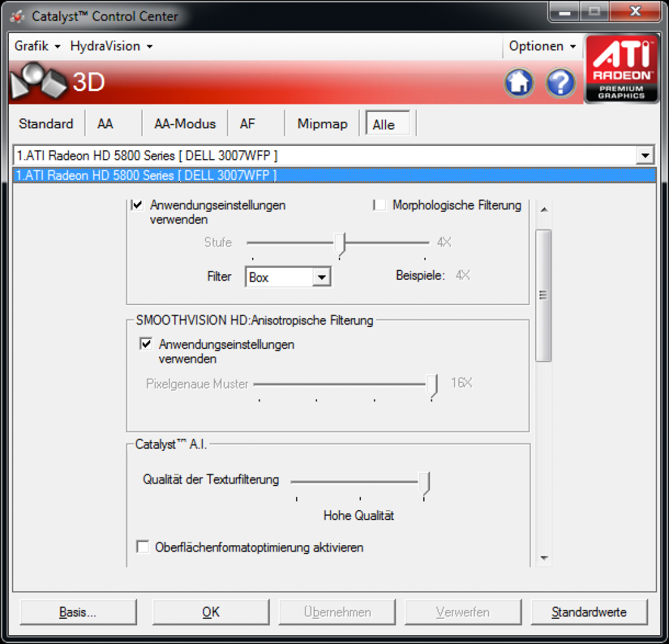The width and height of the screenshot is (669, 644).
Task: Click the Stufe anti-aliasing slider handle
Action: 340,245
